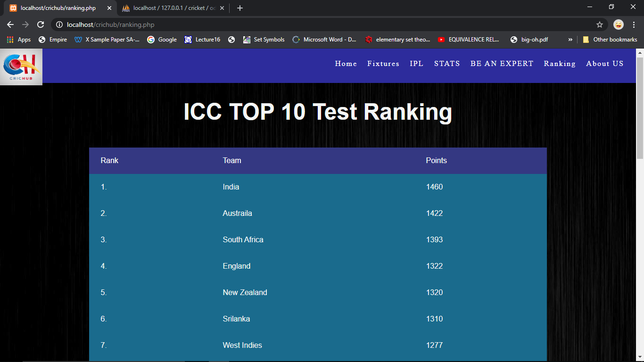This screenshot has height=362, width=644.
Task: Open EQUIVALENCE REL... YouTube bookmark
Action: (x=469, y=40)
